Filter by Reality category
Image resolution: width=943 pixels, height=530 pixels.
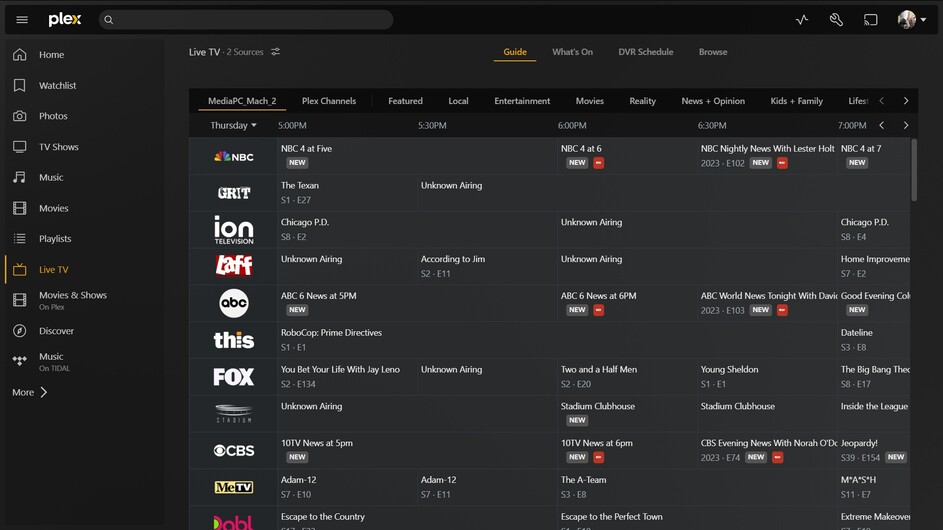[x=642, y=101]
